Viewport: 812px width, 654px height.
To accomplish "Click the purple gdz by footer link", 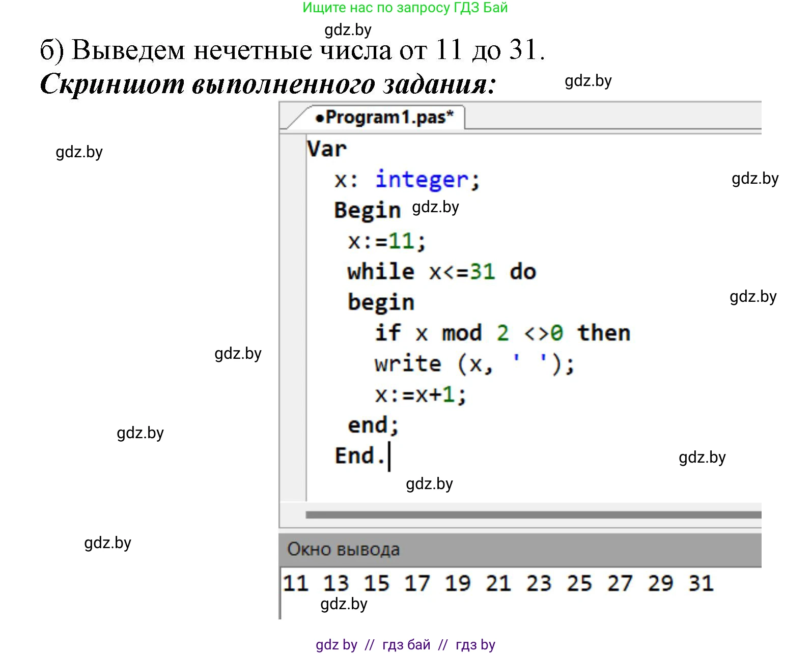I will point(336,645).
